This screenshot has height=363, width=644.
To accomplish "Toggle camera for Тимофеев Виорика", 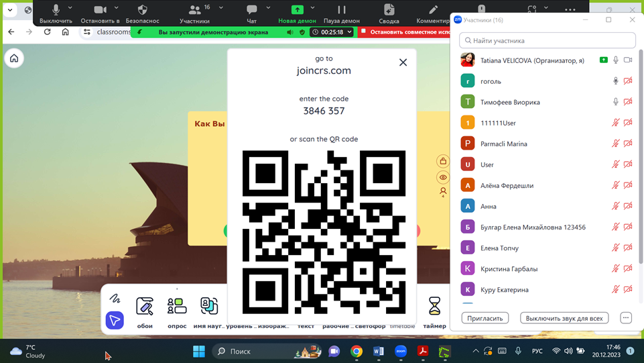I will (x=628, y=102).
